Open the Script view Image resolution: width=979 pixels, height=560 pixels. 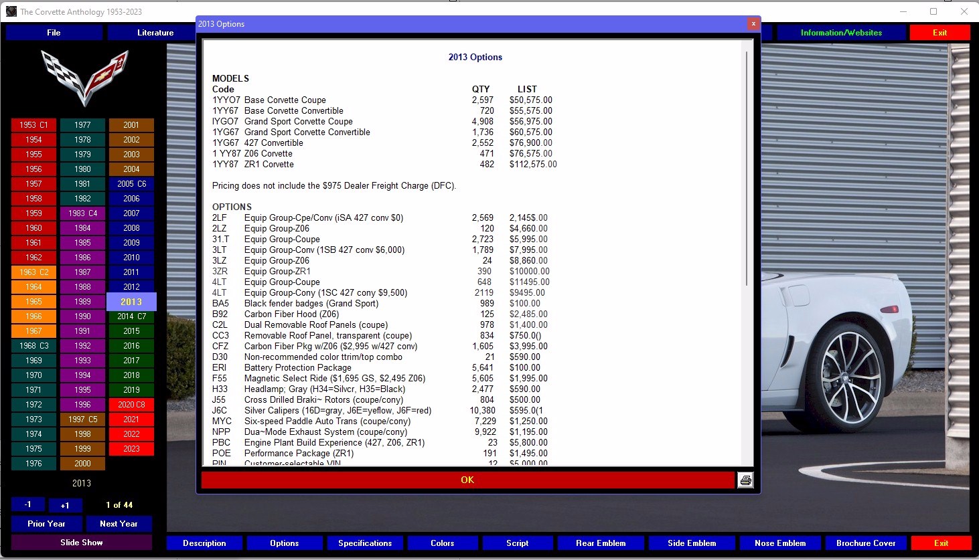[518, 543]
